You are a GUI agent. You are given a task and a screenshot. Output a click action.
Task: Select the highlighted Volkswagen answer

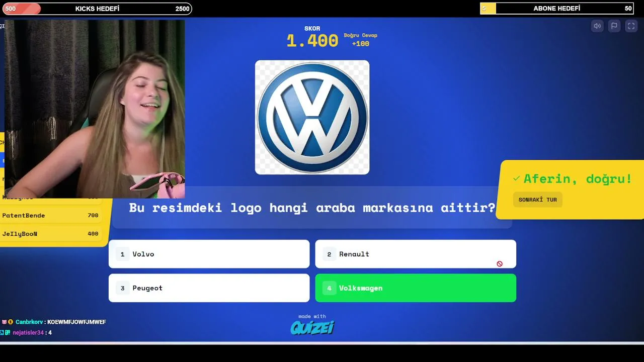[x=416, y=288]
